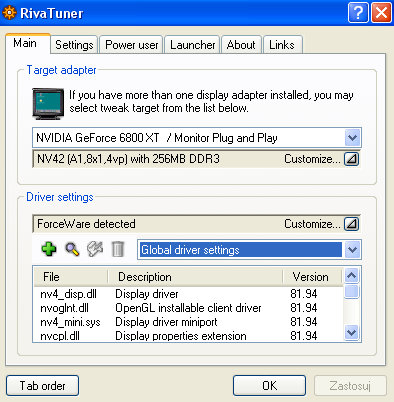Click OpenGL installable client driver description
Viewport: 394px width, 402px height.
point(188,308)
